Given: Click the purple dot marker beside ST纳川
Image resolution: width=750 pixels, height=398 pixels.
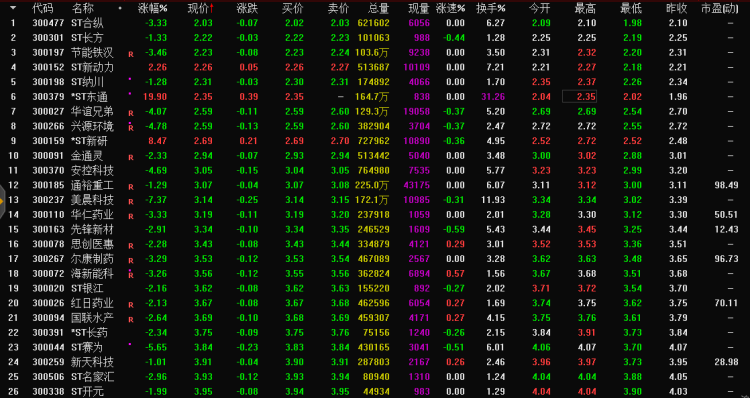Looking at the screenshot, I should (x=130, y=78).
